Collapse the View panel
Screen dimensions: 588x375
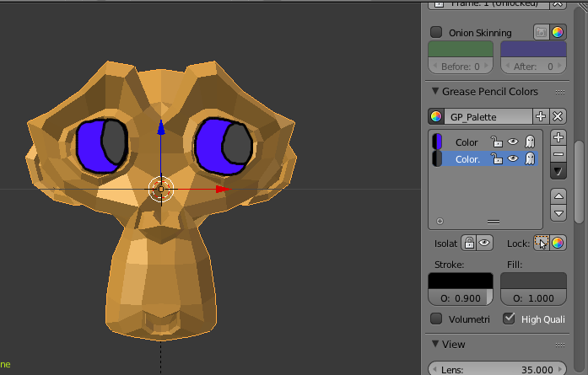435,344
